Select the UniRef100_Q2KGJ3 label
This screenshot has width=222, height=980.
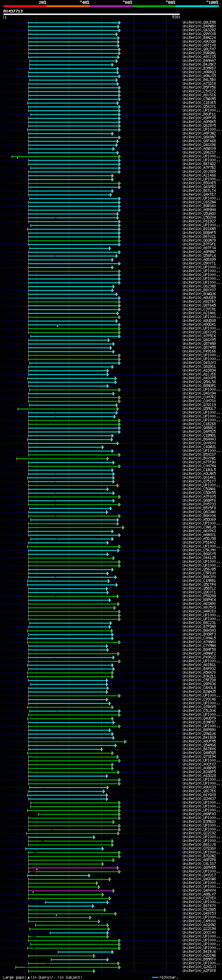coord(199,967)
